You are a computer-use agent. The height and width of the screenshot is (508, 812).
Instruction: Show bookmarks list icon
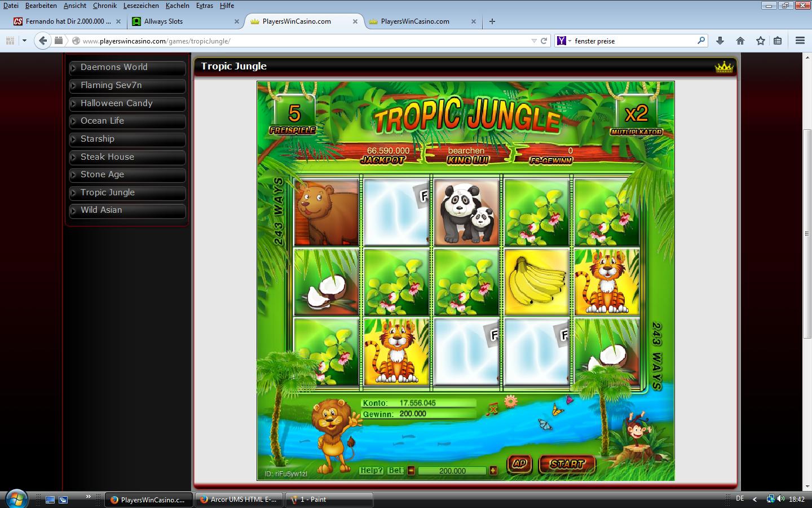click(778, 41)
